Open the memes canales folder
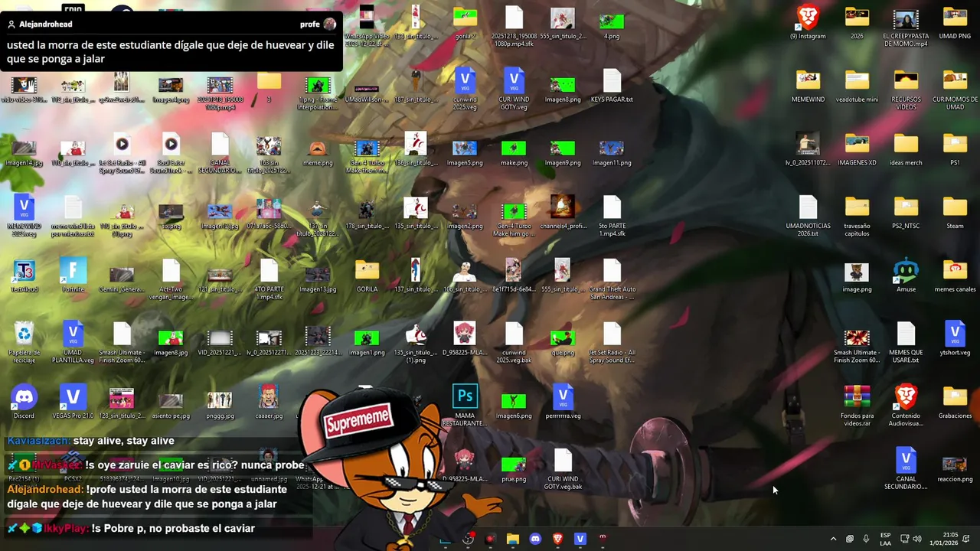This screenshot has height=551, width=980. tap(955, 277)
